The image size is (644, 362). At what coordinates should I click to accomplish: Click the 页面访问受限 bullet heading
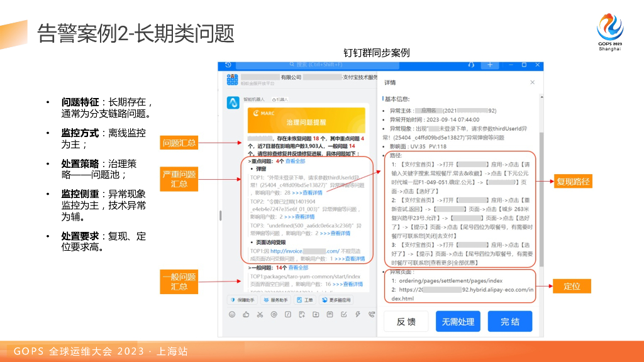click(x=270, y=242)
